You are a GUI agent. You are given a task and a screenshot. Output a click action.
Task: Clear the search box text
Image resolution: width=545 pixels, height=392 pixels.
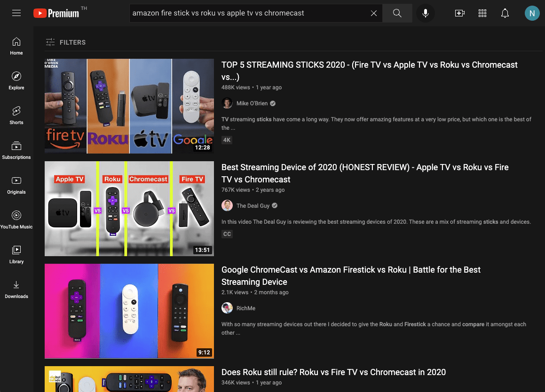point(374,13)
